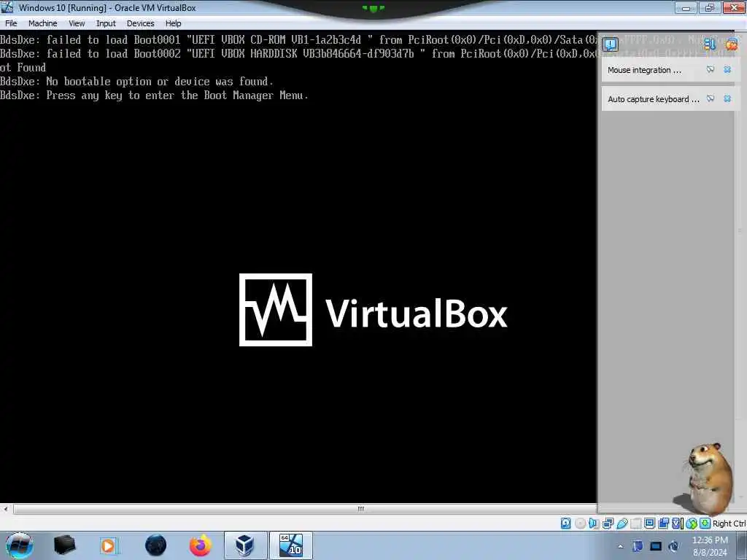Click the CPU virtualization status icon

677,524
